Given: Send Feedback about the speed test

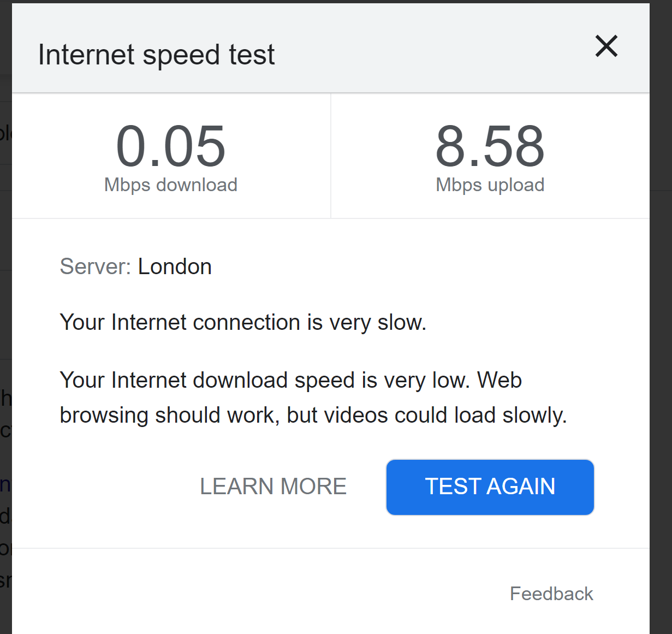Looking at the screenshot, I should [x=551, y=594].
